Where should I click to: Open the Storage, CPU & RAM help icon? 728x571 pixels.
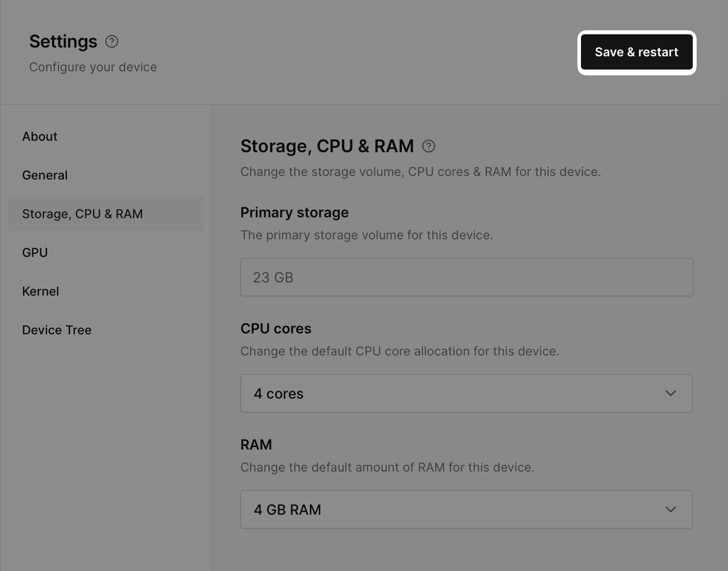429,146
